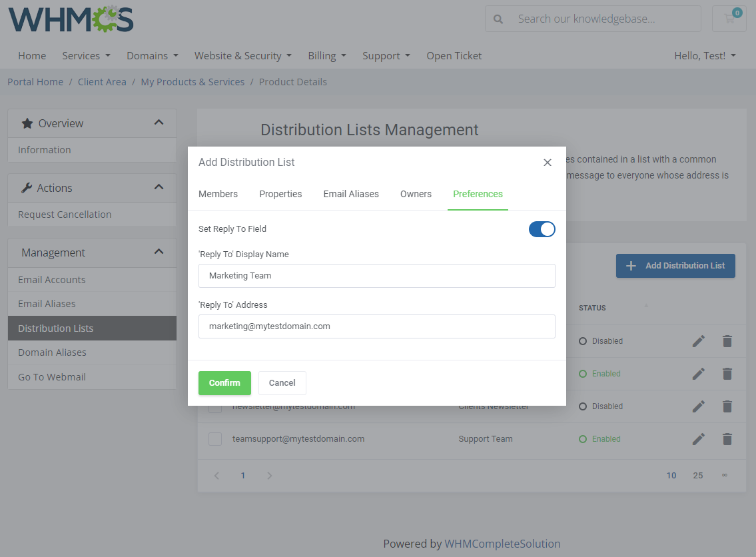Collapse the Overview sidebar section

(x=159, y=123)
